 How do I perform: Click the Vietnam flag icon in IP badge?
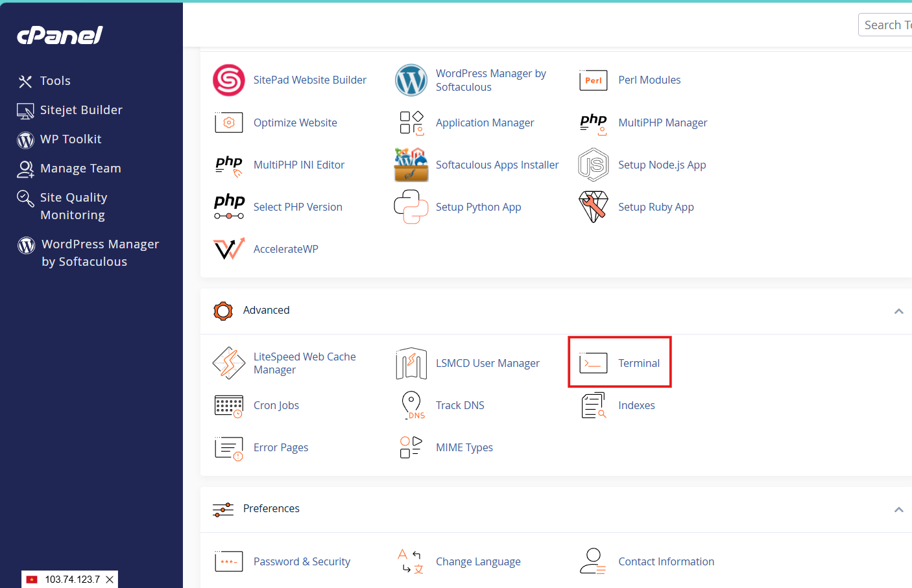click(x=32, y=580)
